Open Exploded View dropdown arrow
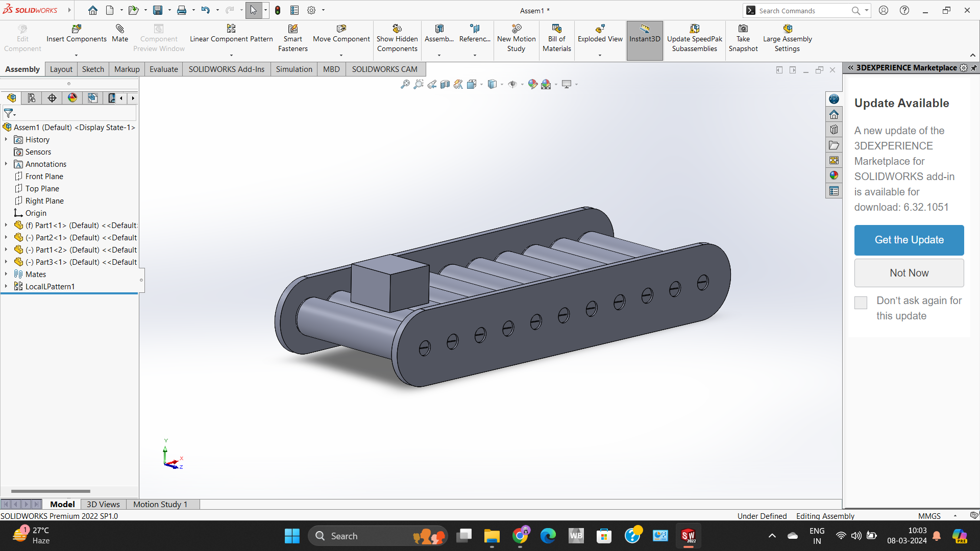The height and width of the screenshot is (551, 980). 600,55
